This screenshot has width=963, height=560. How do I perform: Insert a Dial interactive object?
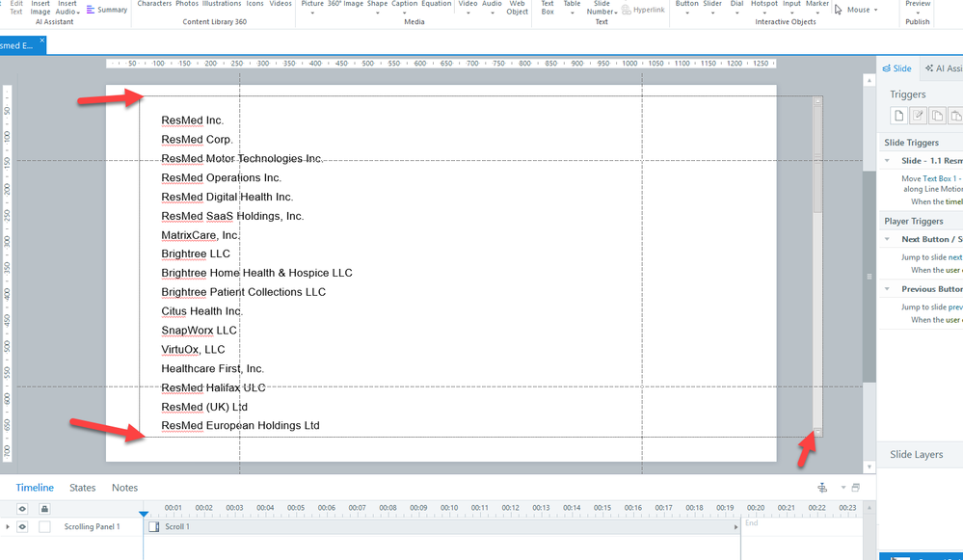[x=737, y=5]
